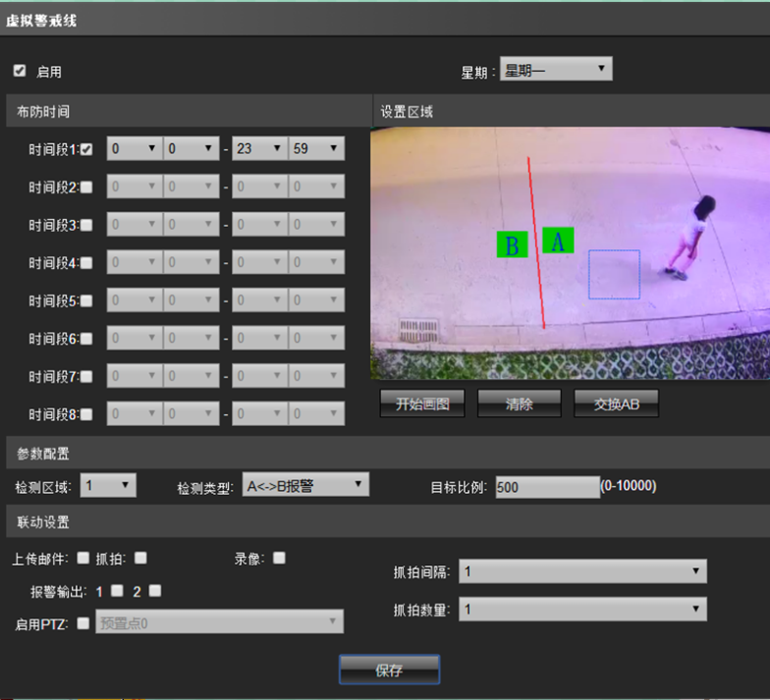The image size is (770, 700).
Task: Open the end hour 23 dropdown
Action: coord(260,148)
